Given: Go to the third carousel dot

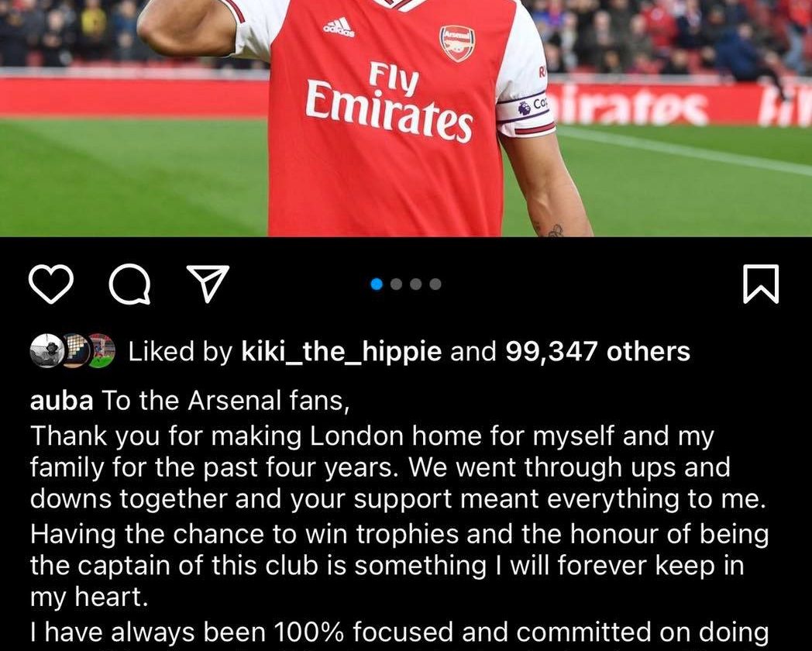Looking at the screenshot, I should (416, 284).
